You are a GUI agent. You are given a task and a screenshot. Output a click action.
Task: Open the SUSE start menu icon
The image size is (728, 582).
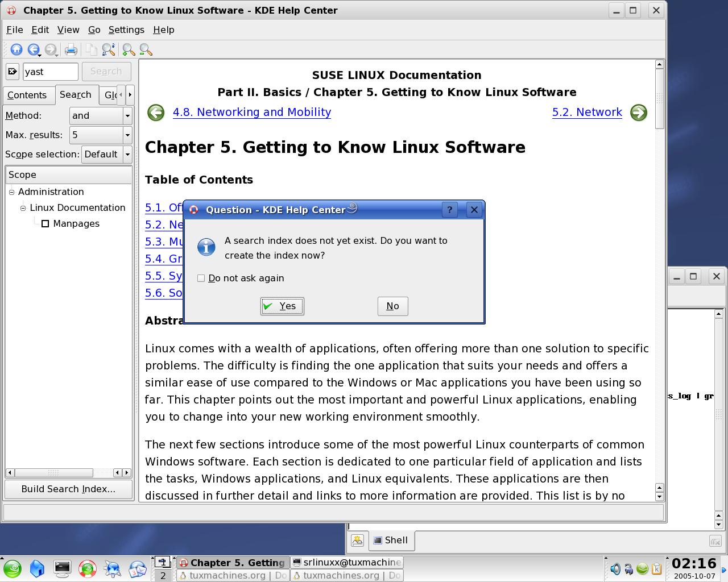point(13,568)
